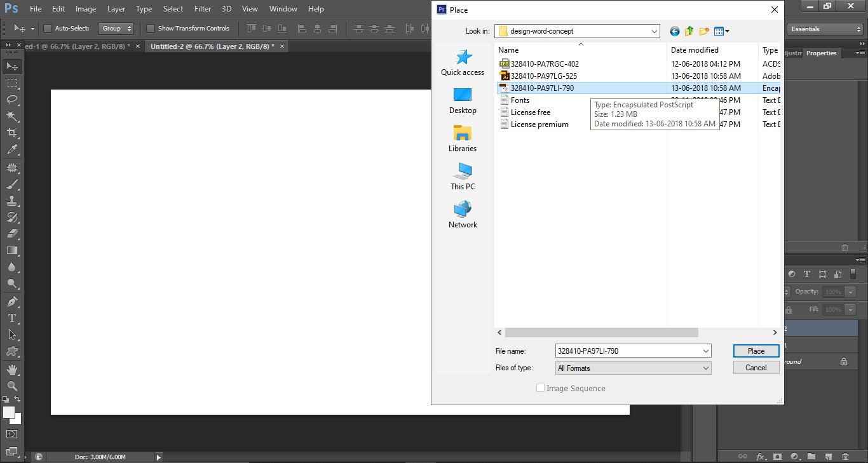Select the Zoom tool

(11, 385)
